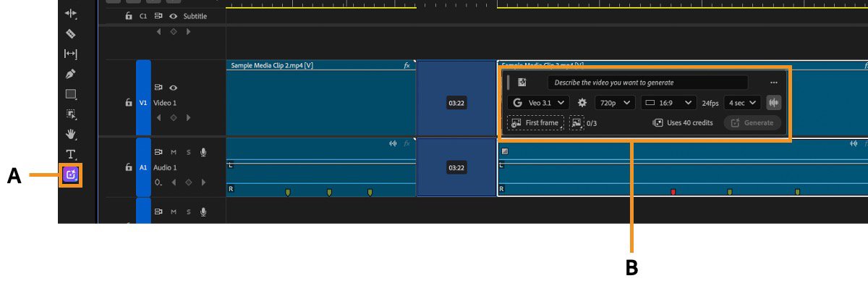Click the credits icon beside Uses 40 credits
Viewport: 868px width, 281px height.
point(658,123)
